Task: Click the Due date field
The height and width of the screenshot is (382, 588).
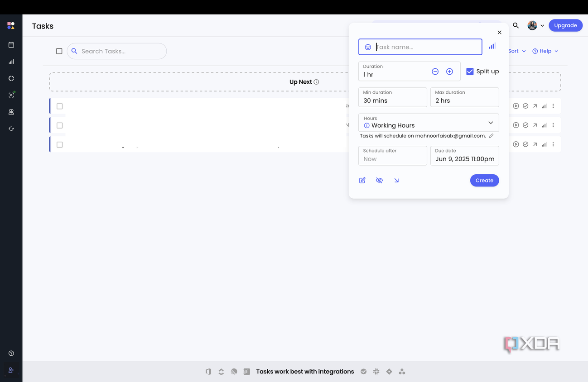Action: [465, 155]
